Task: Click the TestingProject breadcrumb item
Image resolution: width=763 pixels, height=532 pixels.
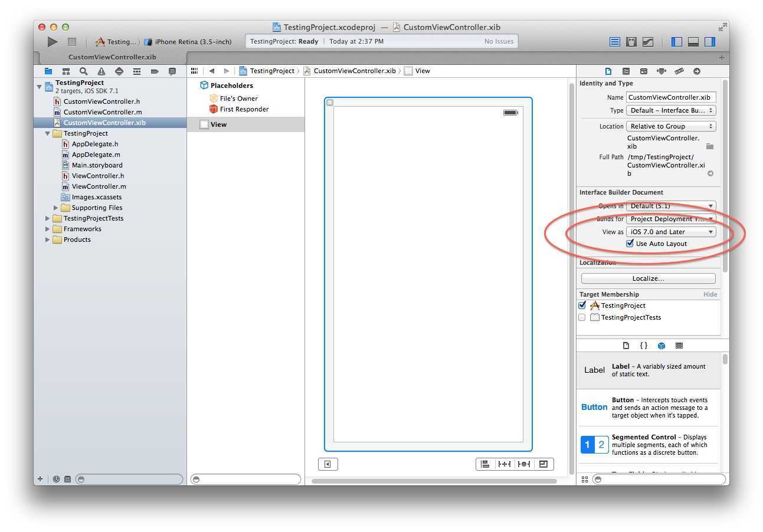Action: pos(266,71)
